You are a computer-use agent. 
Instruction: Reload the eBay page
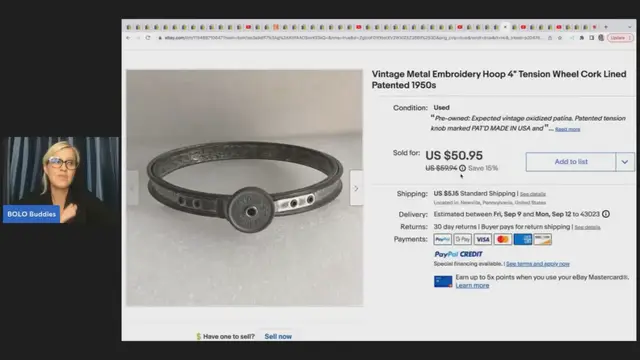tap(148, 38)
